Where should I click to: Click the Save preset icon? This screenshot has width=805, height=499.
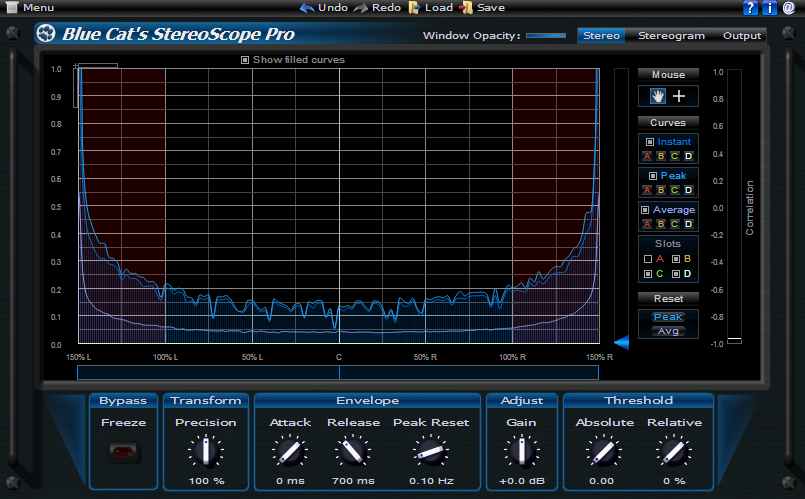click(x=465, y=8)
